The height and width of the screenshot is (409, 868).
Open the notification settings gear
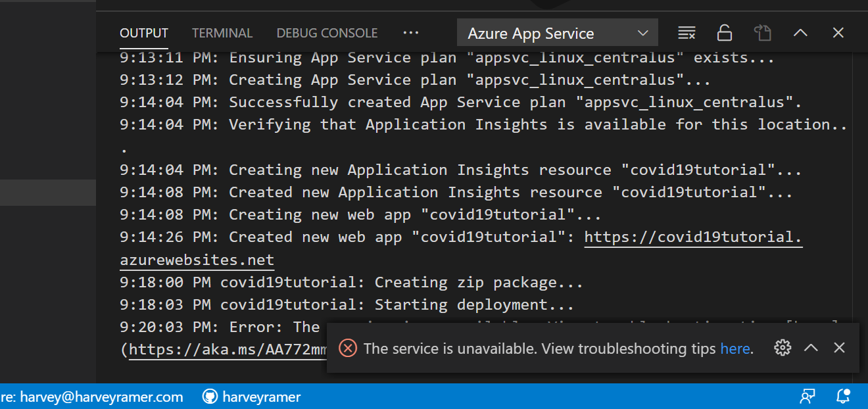tap(783, 348)
